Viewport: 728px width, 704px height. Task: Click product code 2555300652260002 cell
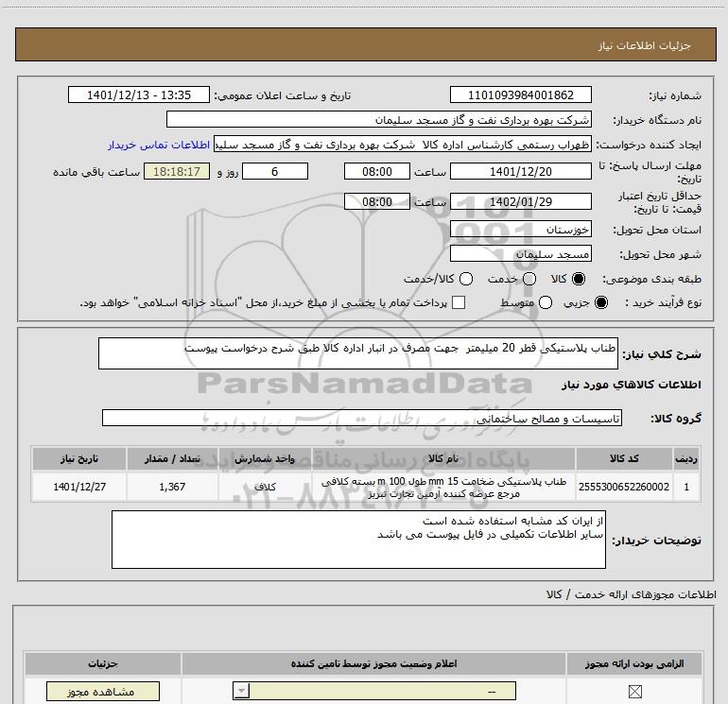point(624,487)
